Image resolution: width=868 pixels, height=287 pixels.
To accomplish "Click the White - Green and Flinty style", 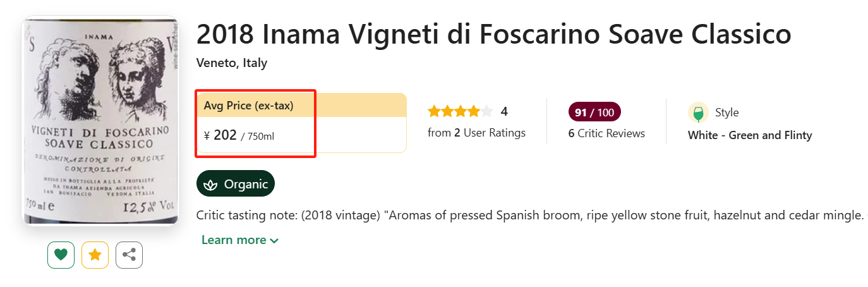I will (x=750, y=135).
